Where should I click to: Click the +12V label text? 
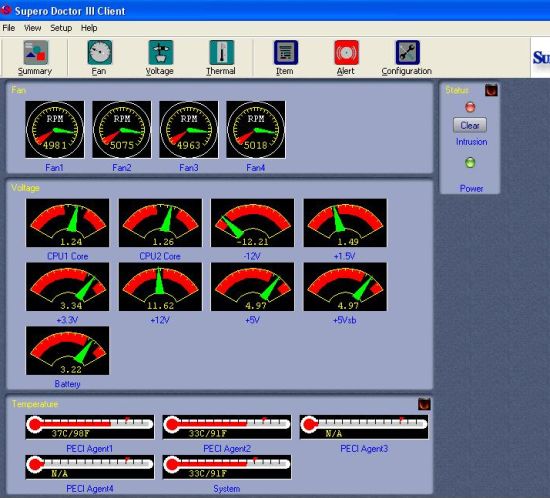coord(160,320)
